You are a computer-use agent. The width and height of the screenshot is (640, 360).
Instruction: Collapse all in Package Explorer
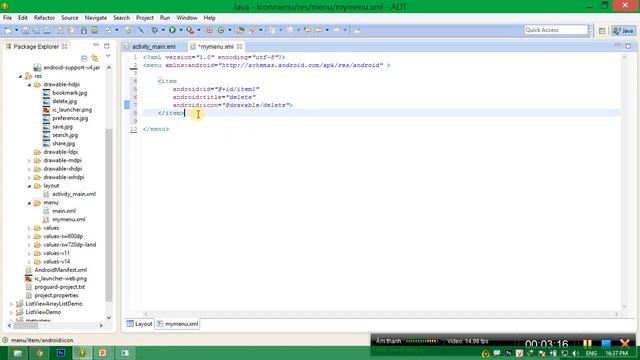pyautogui.click(x=84, y=58)
